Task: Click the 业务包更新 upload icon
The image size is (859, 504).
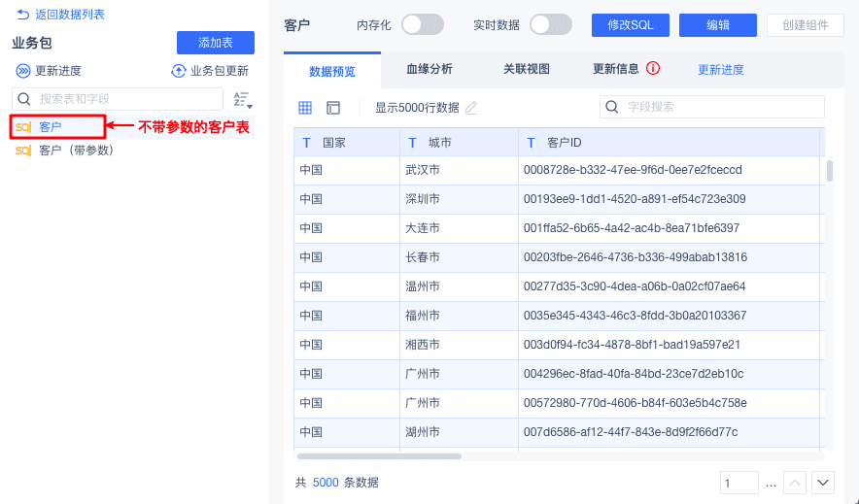Action: point(179,71)
